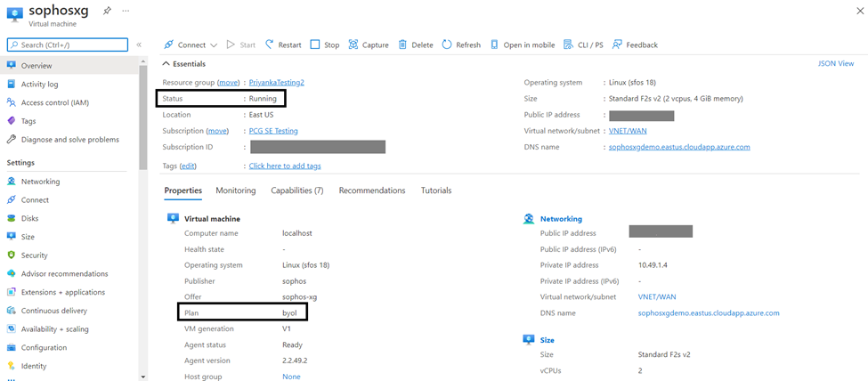Open the PriyankaTesting2 resource group link
Image resolution: width=868 pixels, height=381 pixels.
277,83
